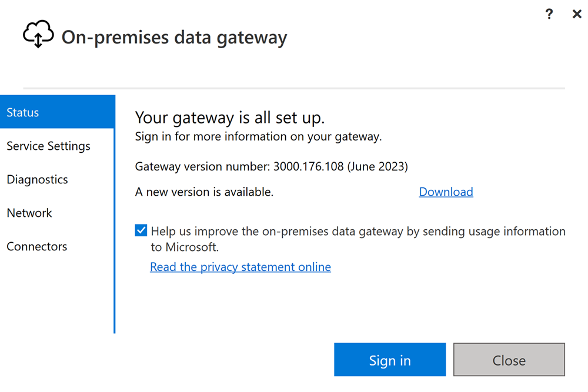Click the gray Close button
The height and width of the screenshot is (392, 588).
click(509, 360)
